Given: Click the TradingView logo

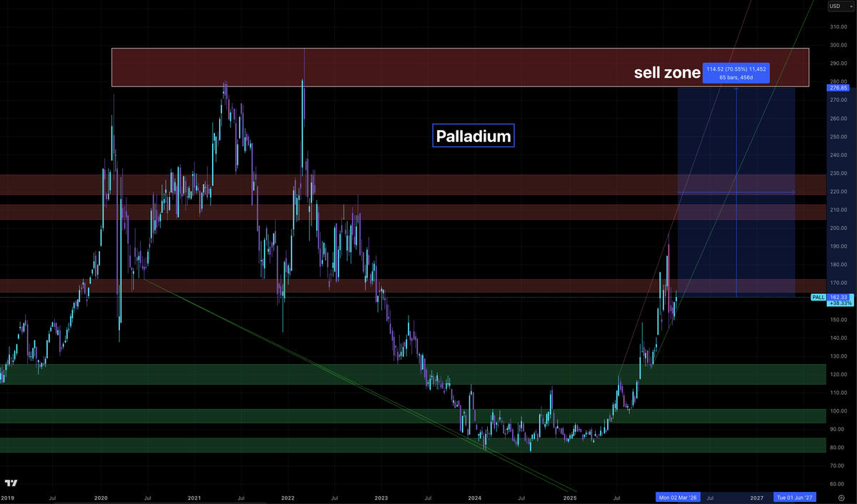Looking at the screenshot, I should [12, 483].
